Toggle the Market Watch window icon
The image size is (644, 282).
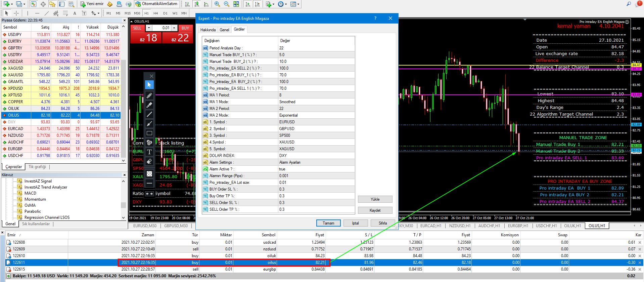coord(34,4)
